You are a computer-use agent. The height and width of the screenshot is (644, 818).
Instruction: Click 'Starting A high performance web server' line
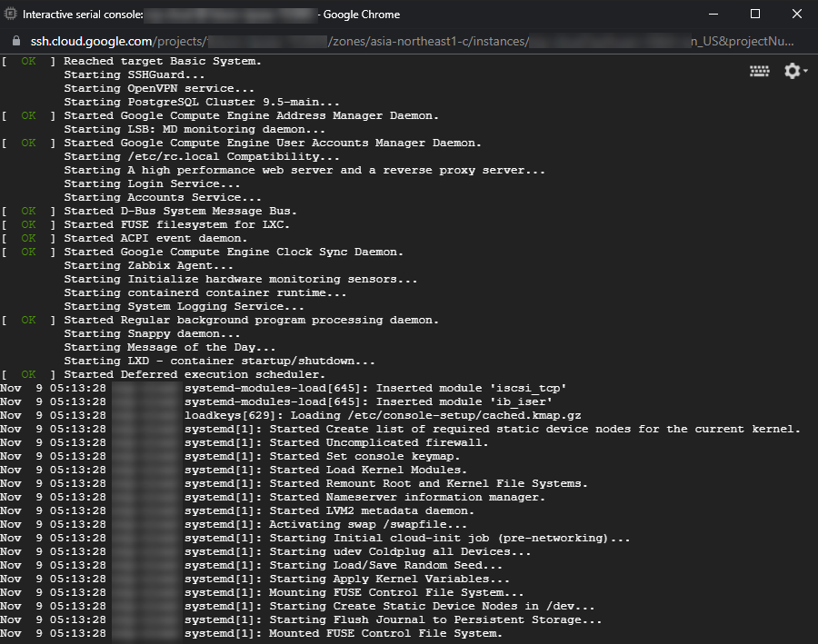(304, 170)
